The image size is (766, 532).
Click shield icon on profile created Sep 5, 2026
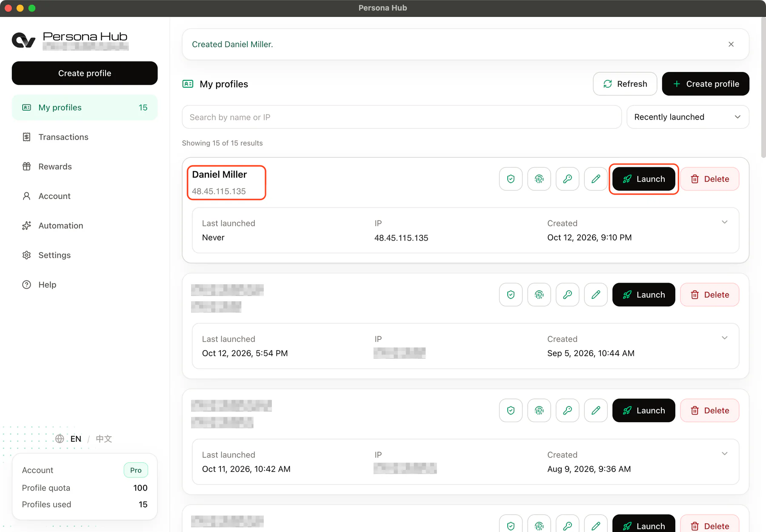pos(511,295)
